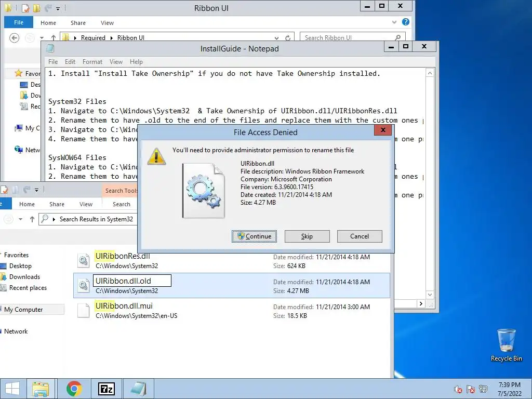This screenshot has width=532, height=399.
Task: Select Recent places in search window sidebar
Action: pyautogui.click(x=28, y=288)
